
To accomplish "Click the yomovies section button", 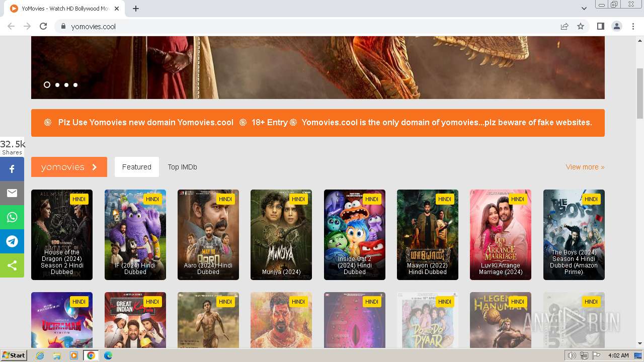I will point(69,167).
